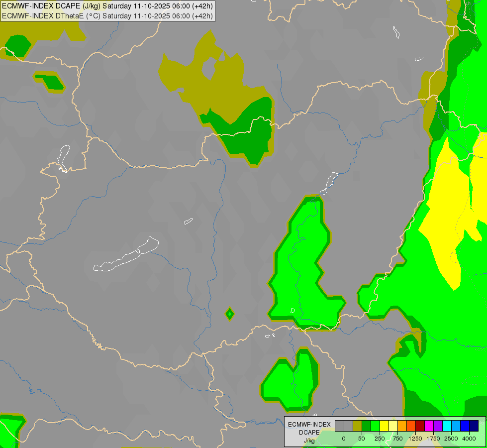487x448 pixels.
Task: Click the legend value 2500
Action: 451,439
